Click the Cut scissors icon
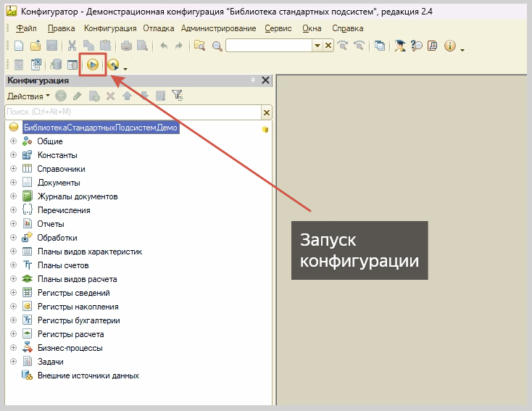532x411 pixels. point(73,46)
